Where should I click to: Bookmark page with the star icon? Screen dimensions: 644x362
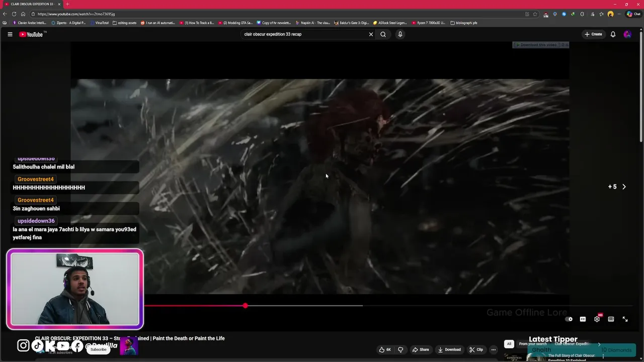pos(535,14)
